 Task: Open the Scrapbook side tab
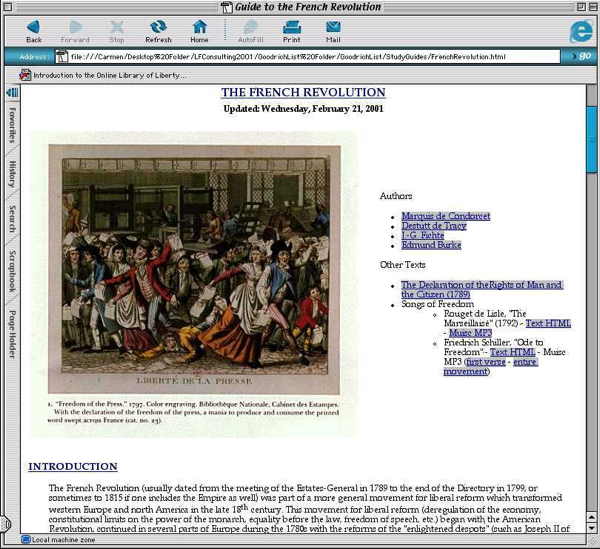click(12, 271)
